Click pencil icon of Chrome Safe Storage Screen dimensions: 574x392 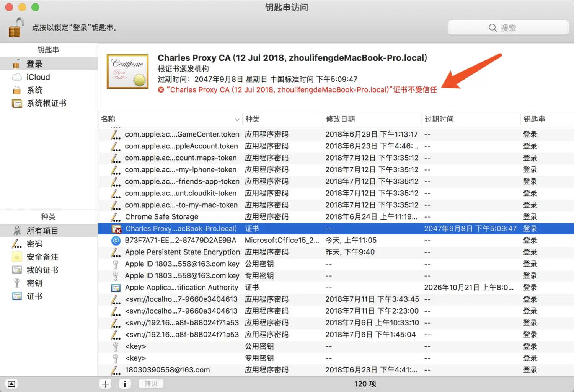[x=116, y=217]
